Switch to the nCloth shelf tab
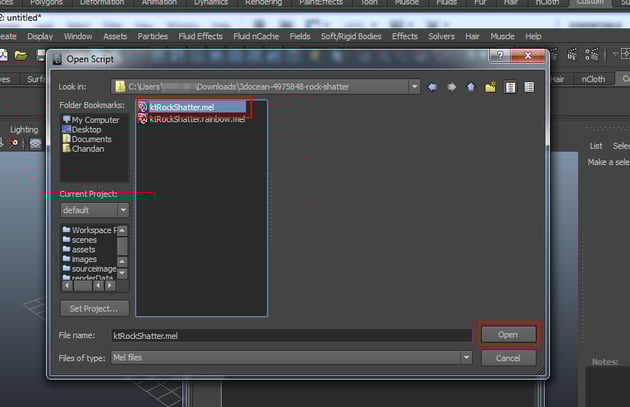This screenshot has width=630, height=407. click(593, 79)
